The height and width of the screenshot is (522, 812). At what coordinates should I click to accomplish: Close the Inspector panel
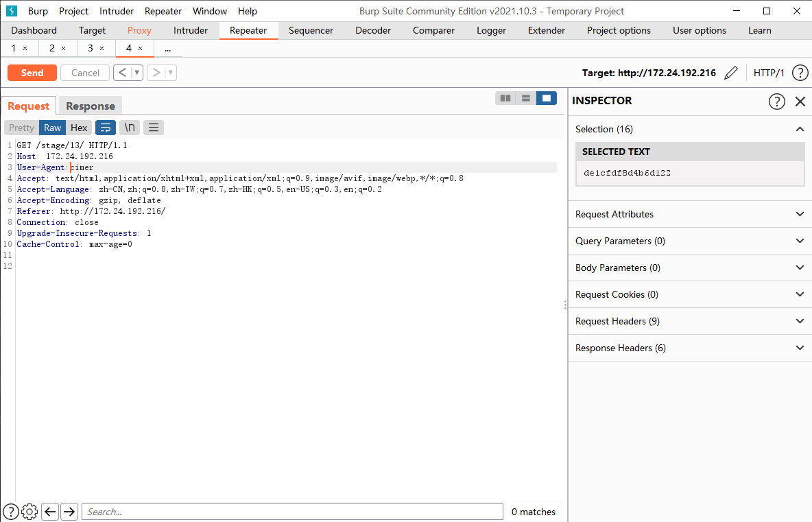coord(800,101)
